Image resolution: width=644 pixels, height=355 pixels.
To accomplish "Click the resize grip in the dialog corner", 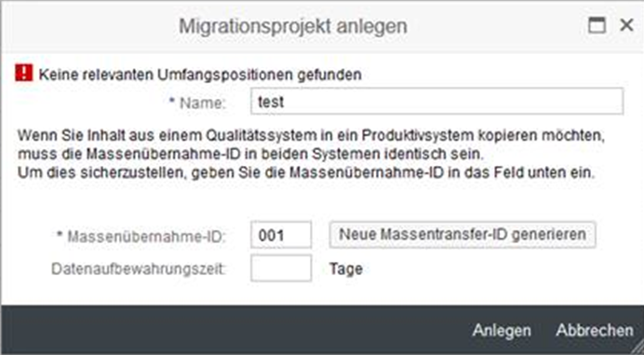I will (x=638, y=349).
